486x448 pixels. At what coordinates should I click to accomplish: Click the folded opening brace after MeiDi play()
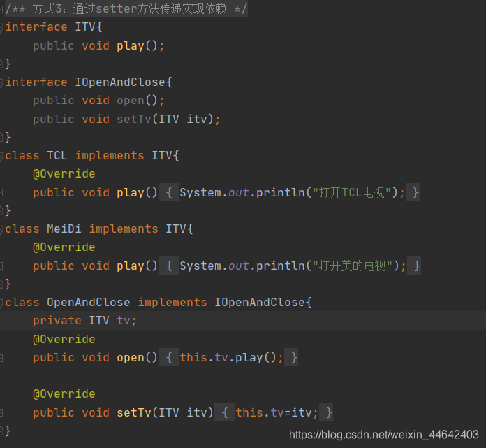pyautogui.click(x=169, y=266)
